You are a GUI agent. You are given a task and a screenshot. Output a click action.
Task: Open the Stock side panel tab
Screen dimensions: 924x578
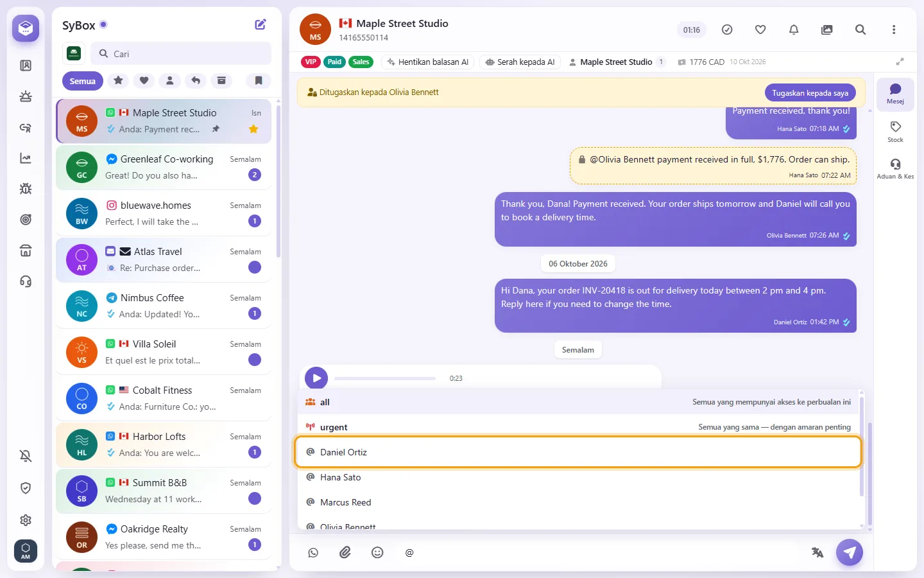[x=895, y=131]
